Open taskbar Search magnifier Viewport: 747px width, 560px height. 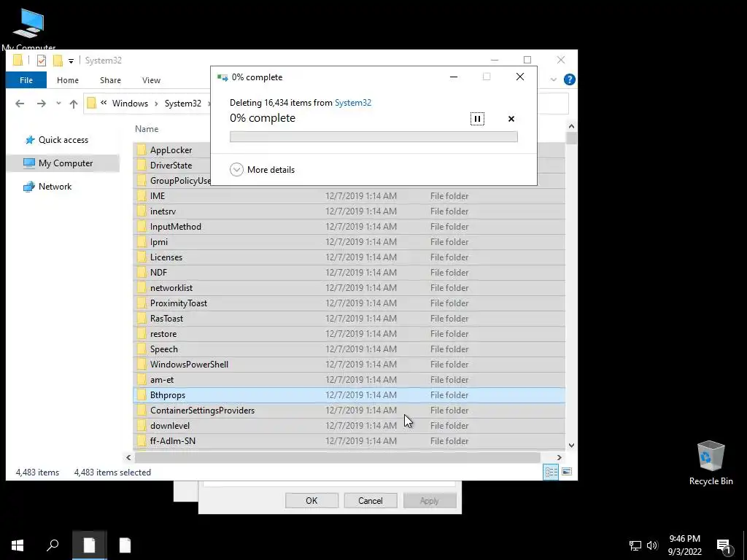[53, 545]
